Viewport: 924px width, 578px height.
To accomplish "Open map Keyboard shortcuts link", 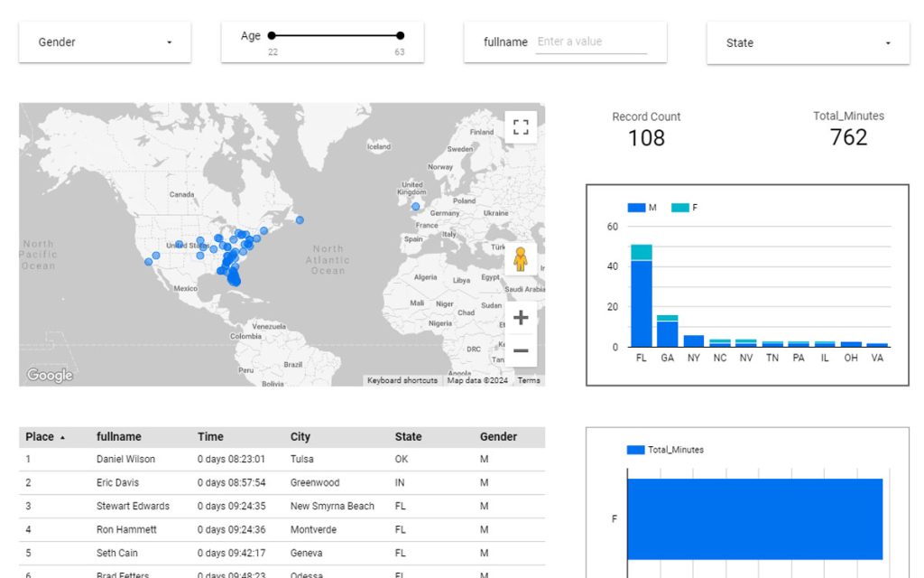I will tap(402, 380).
